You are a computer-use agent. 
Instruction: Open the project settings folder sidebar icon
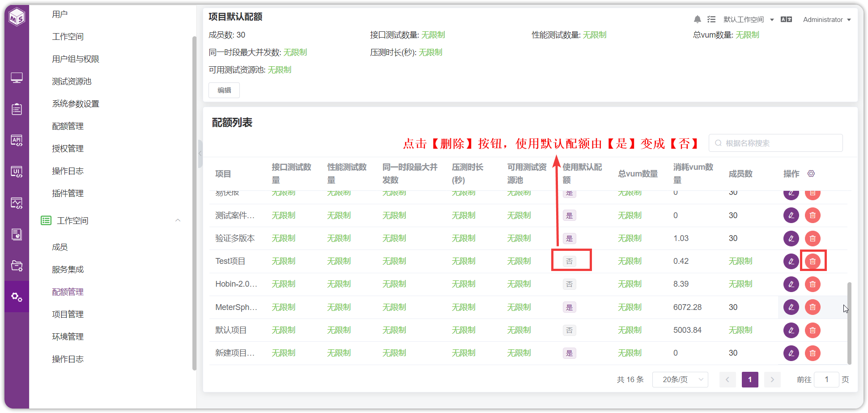(x=17, y=266)
